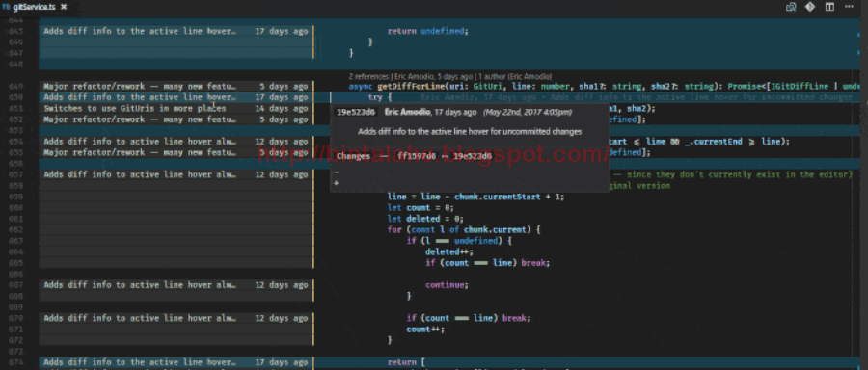Screen dimensions: 868x370
Task: Click the Git diamond icon in editor toolbar
Action: (x=810, y=7)
